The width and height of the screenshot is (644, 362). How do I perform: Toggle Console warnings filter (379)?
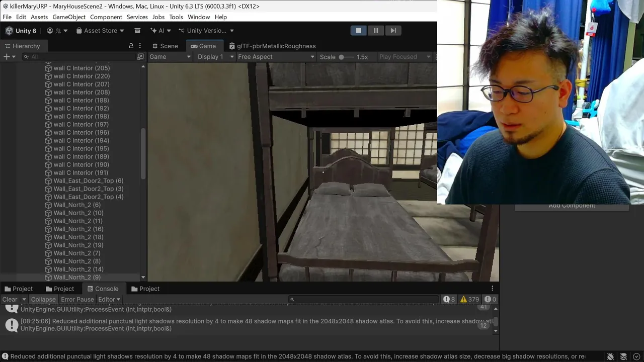(470, 299)
